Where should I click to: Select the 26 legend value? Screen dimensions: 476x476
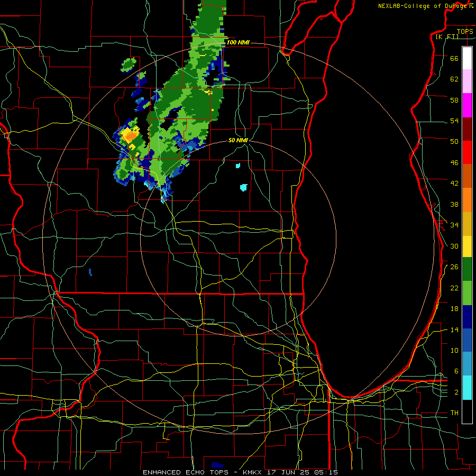pyautogui.click(x=454, y=267)
